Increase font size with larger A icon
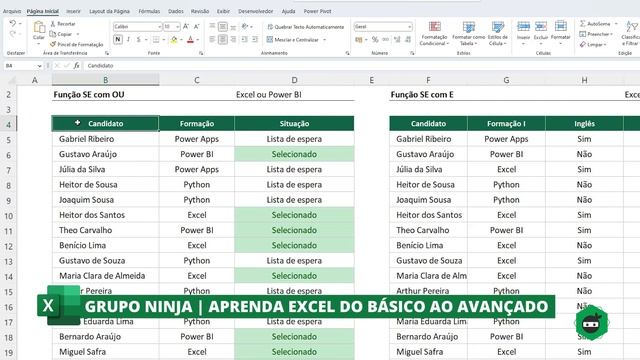Image resolution: width=640 pixels, height=360 pixels. pyautogui.click(x=186, y=27)
